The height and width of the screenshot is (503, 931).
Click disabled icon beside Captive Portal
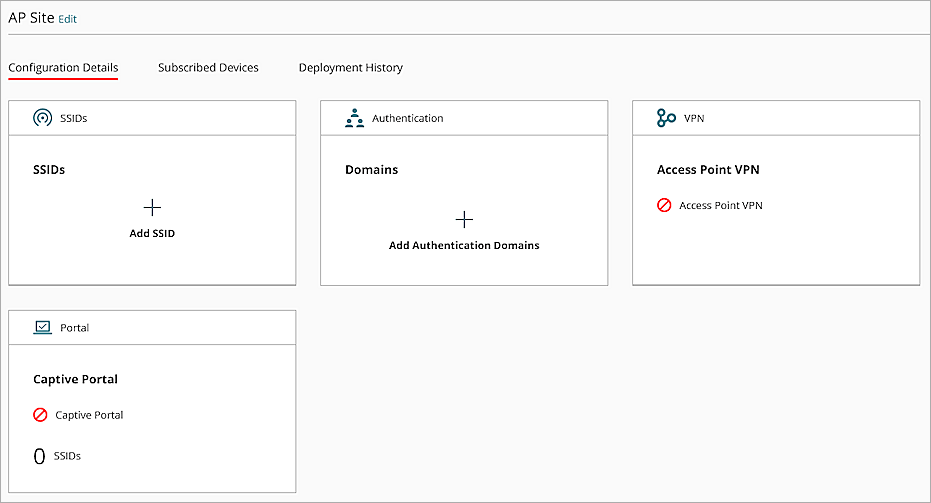coord(40,414)
